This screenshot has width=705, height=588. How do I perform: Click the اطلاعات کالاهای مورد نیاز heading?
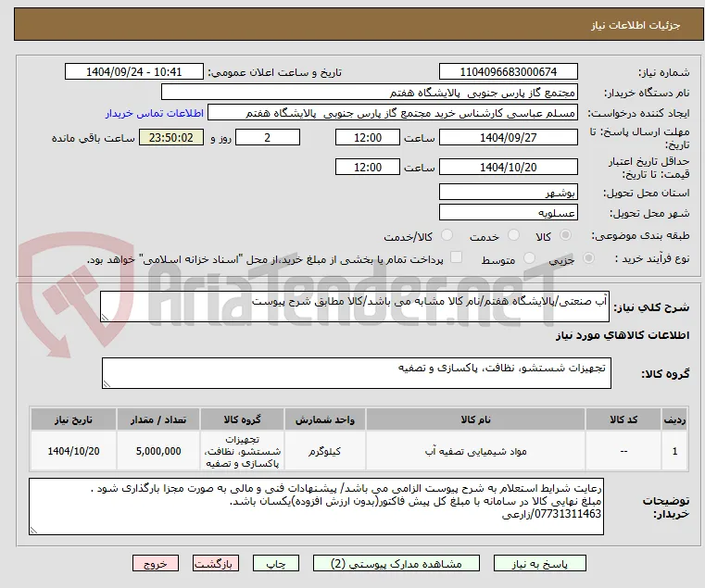point(623,335)
